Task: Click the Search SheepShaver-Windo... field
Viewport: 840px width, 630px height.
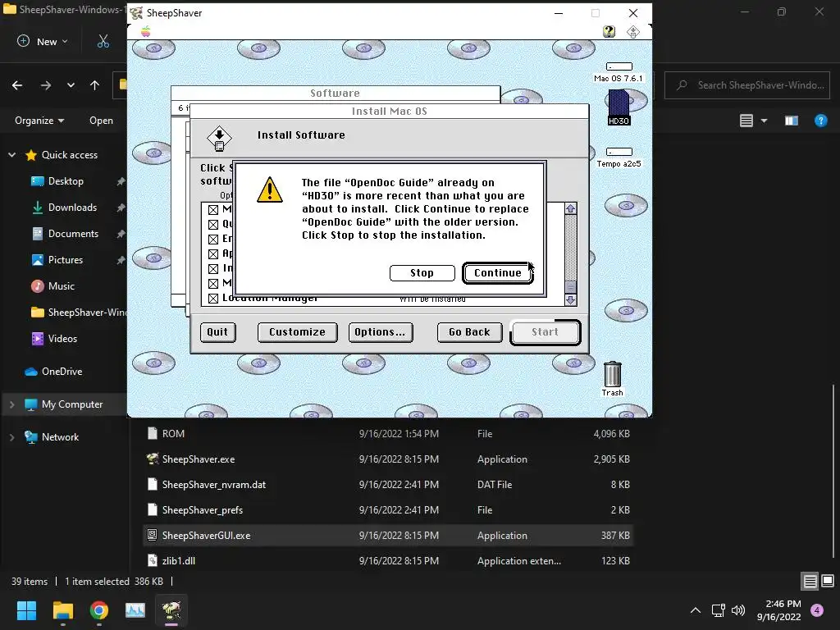Action: coord(747,85)
